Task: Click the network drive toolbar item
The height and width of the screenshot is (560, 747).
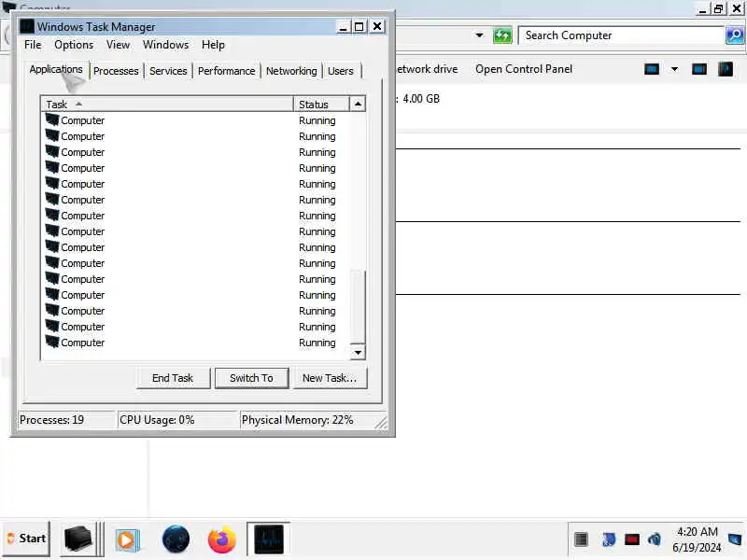Action: 427,69
